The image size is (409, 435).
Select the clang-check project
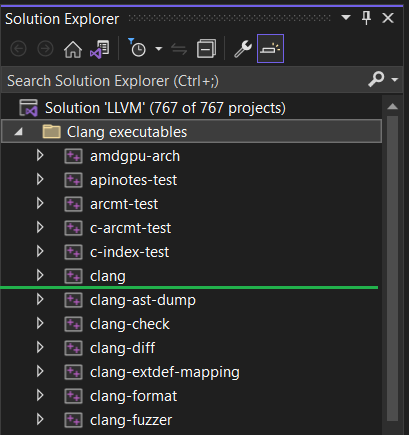point(130,324)
